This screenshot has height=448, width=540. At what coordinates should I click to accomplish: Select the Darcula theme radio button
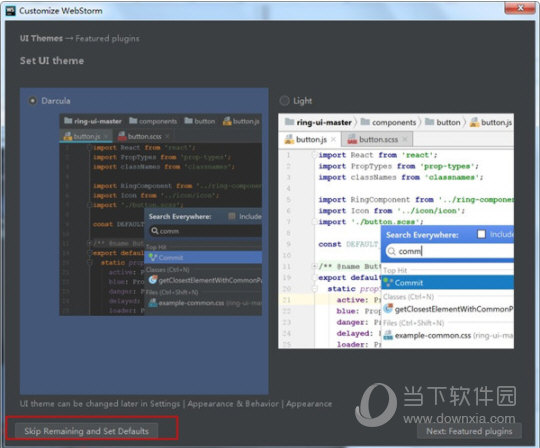point(32,101)
